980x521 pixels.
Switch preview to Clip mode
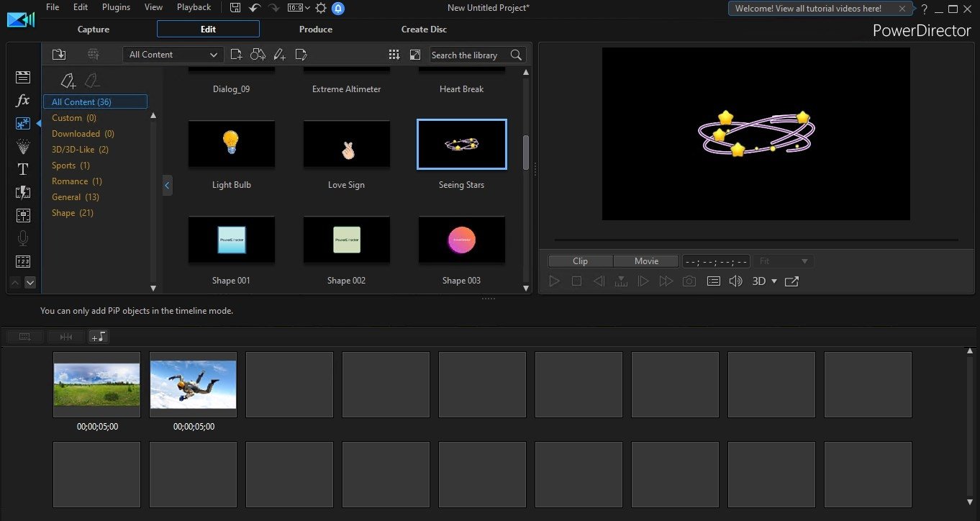click(580, 261)
